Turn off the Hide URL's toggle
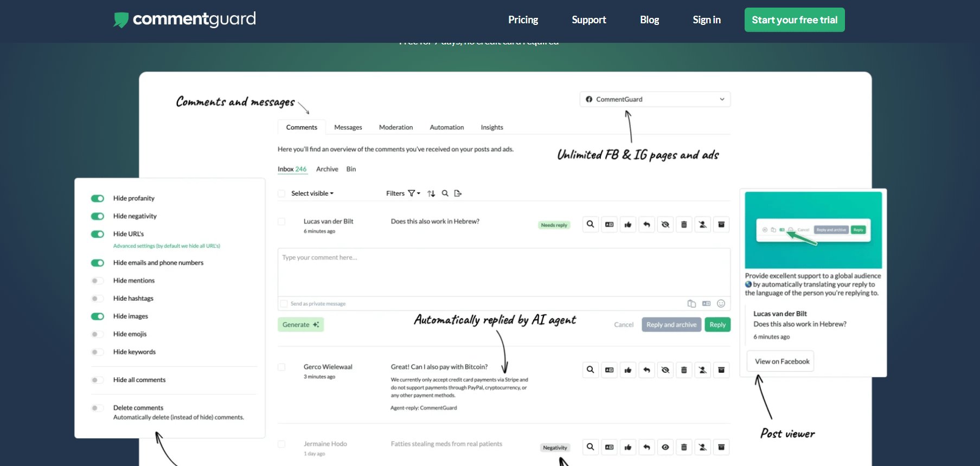The height and width of the screenshot is (466, 980). (98, 234)
